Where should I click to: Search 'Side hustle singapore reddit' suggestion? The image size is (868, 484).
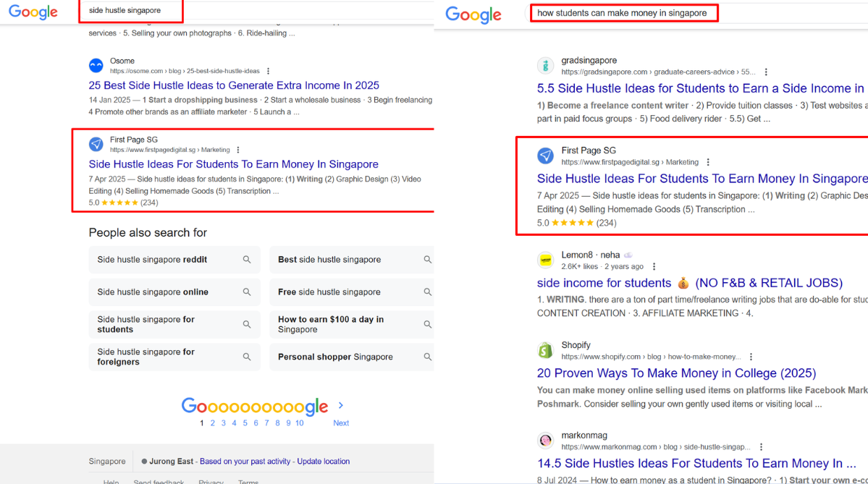174,260
